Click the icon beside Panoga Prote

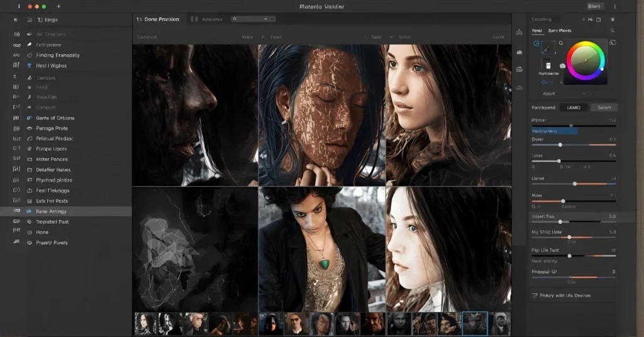(x=30, y=128)
